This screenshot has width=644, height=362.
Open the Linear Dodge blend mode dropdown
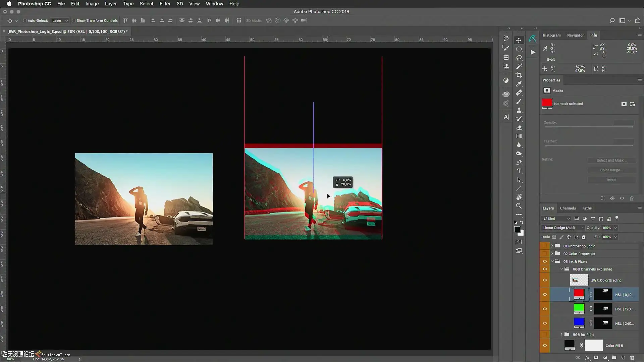(563, 228)
